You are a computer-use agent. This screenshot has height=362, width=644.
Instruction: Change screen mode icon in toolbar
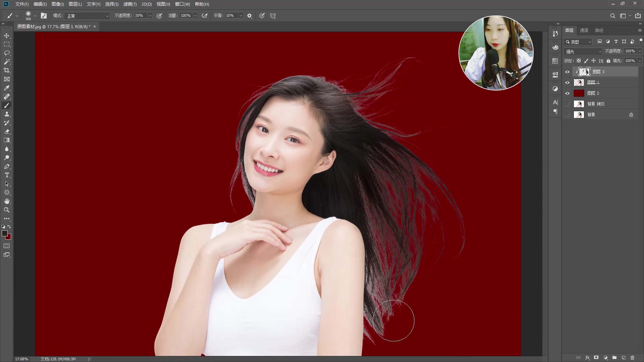click(7, 255)
